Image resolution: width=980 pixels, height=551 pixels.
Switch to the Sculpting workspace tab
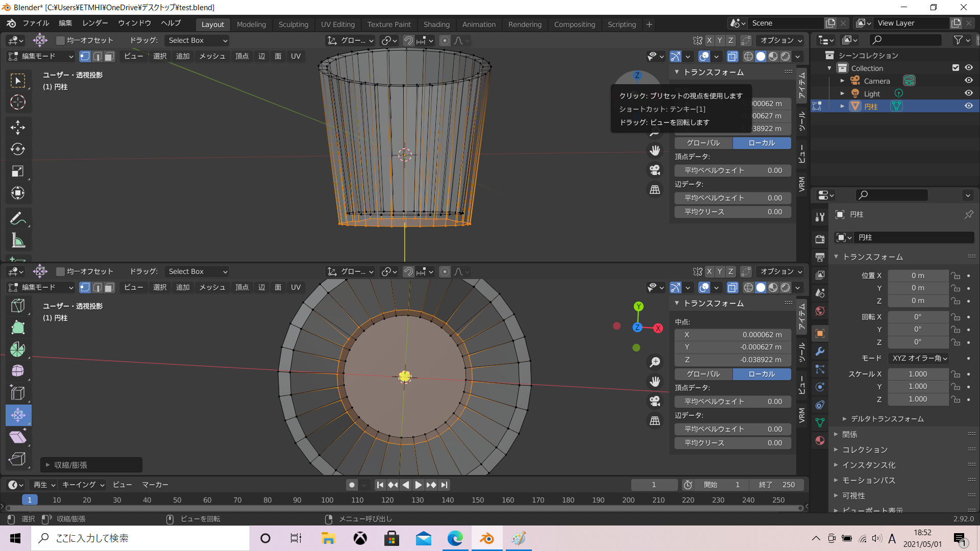pyautogui.click(x=293, y=24)
